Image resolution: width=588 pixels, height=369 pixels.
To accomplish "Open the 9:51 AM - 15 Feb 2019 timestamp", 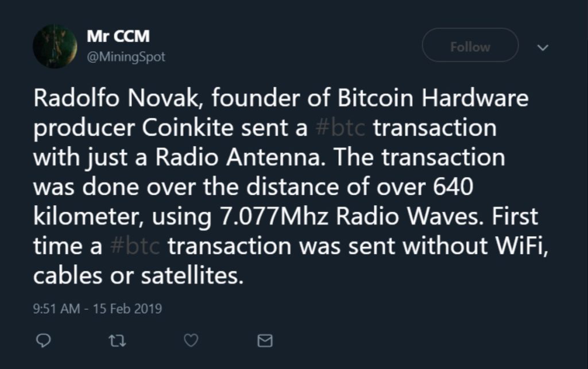I will [98, 309].
